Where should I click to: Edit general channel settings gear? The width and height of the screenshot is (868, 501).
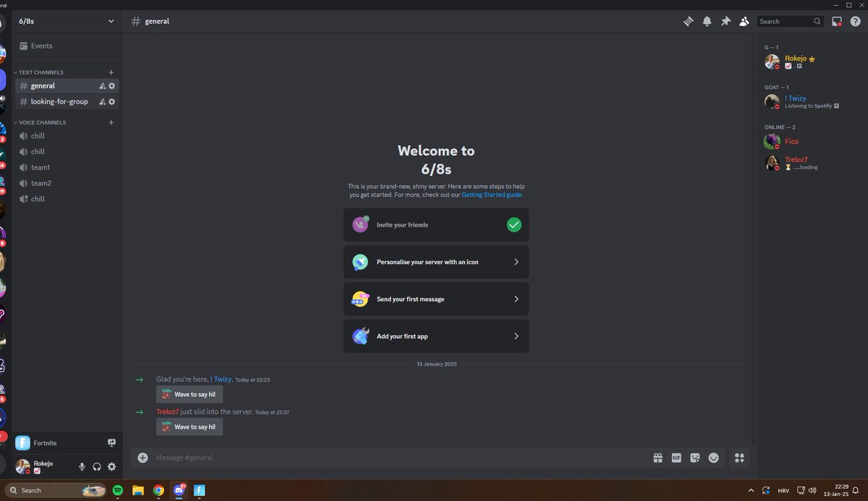111,86
